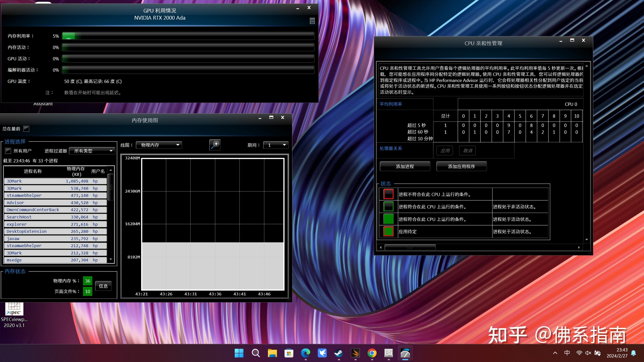
Task: Click logical processor 6 column header
Action: tap(531, 116)
